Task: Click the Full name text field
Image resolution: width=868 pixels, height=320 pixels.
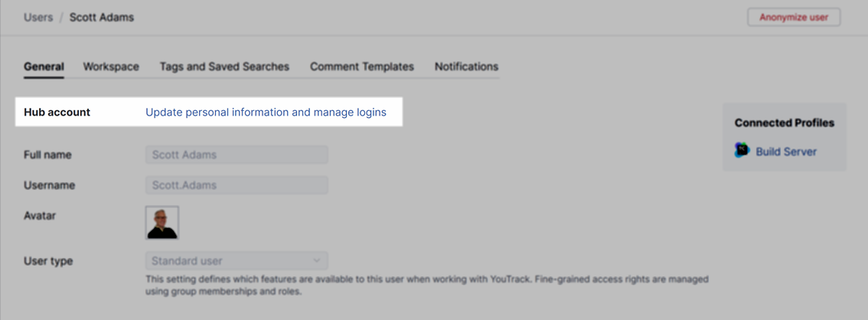Action: [236, 155]
